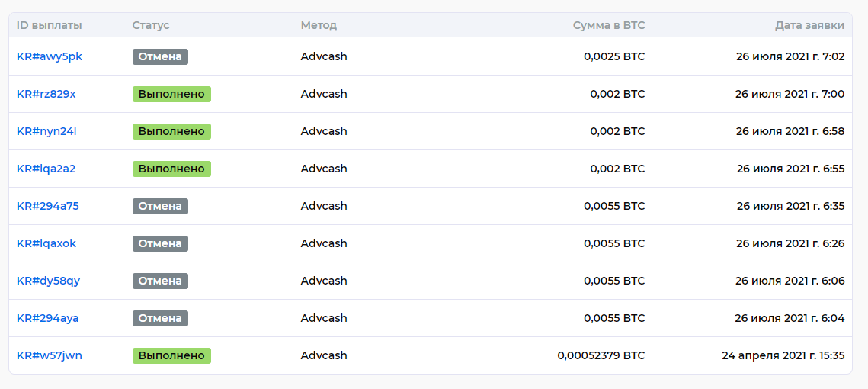Image resolution: width=868 pixels, height=389 pixels.
Task: Open payout link KR#lqa2a2
Action: pos(46,169)
